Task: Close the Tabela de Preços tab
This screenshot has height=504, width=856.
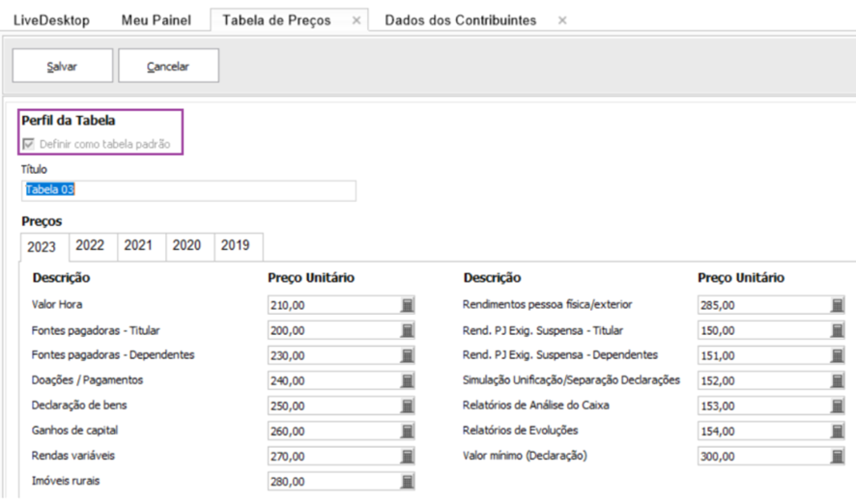Action: tap(357, 20)
